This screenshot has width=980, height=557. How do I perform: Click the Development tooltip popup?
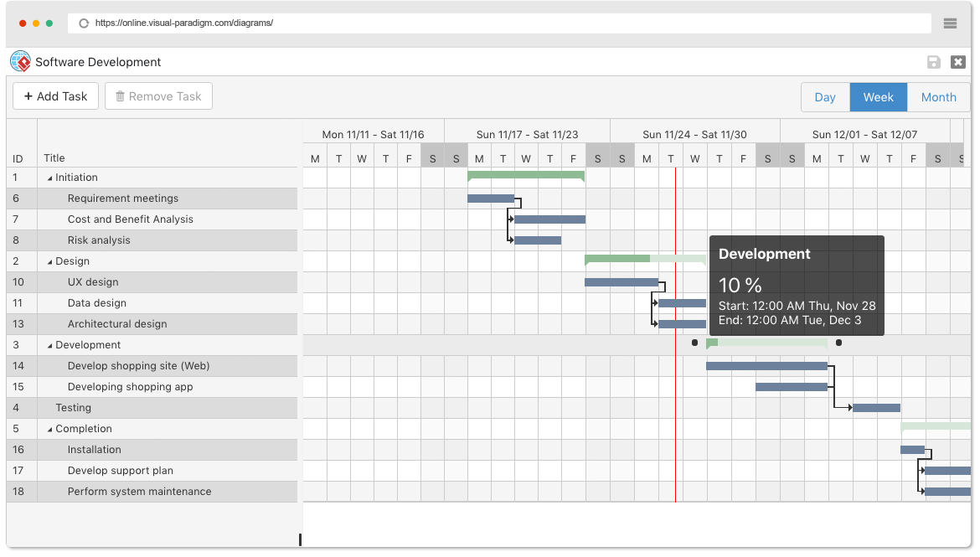click(797, 285)
